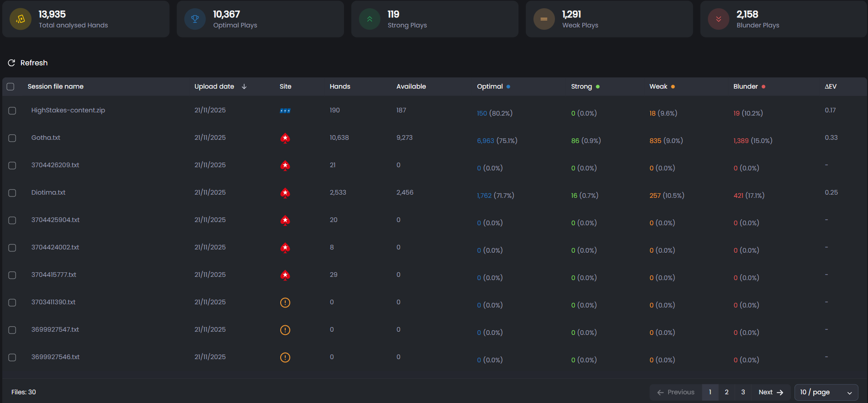Click the 9,273 available hands value

pos(404,138)
